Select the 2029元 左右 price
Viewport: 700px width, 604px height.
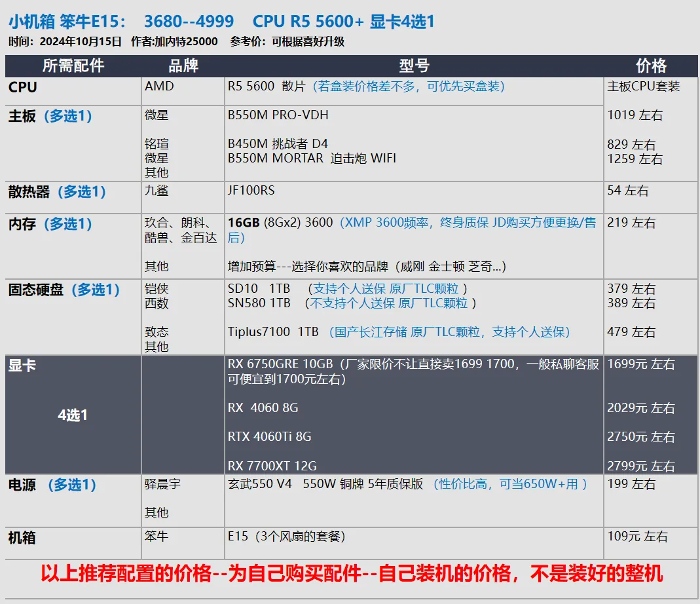(641, 408)
